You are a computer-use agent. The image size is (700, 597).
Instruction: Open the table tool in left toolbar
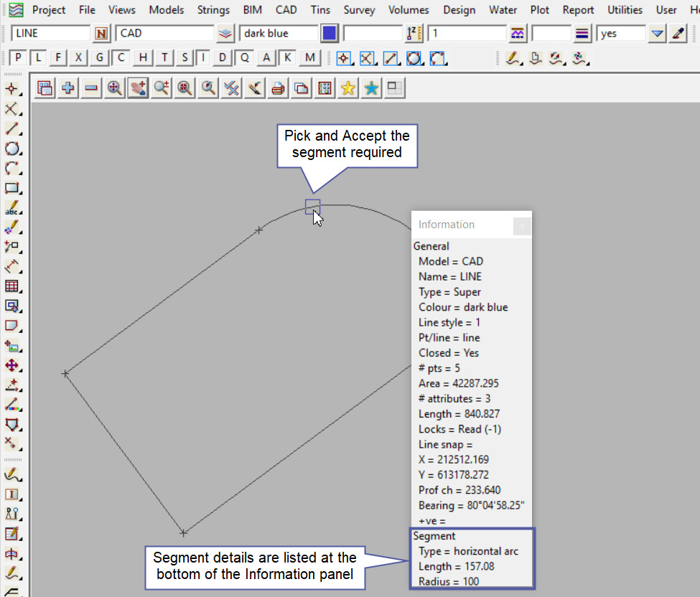pyautogui.click(x=11, y=286)
